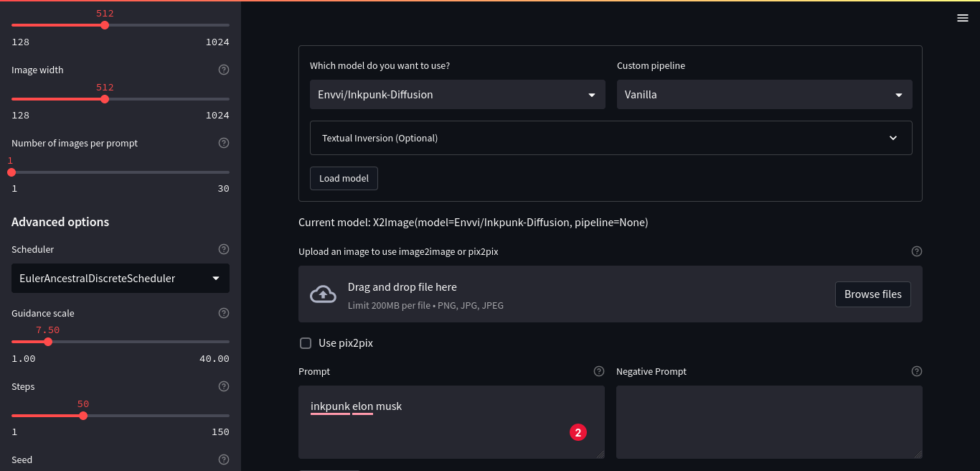
Task: Show help for Negative Prompt
Action: pos(917,372)
